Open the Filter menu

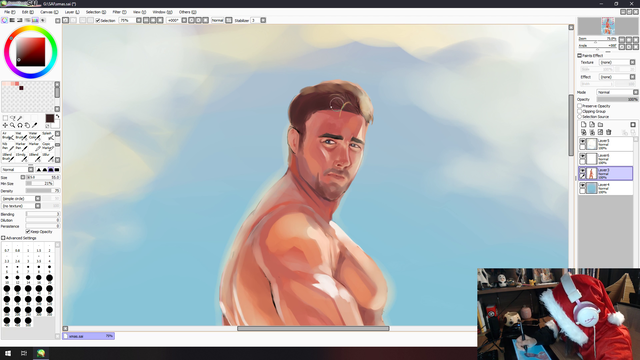(119, 12)
